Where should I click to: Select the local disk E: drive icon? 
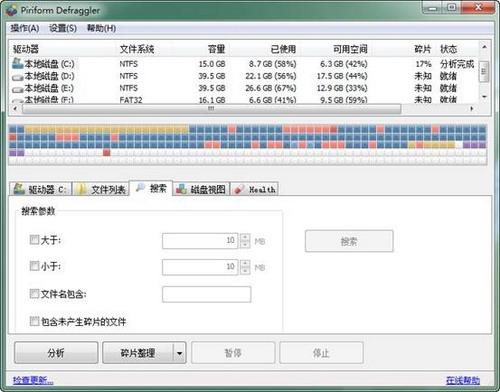pos(18,89)
